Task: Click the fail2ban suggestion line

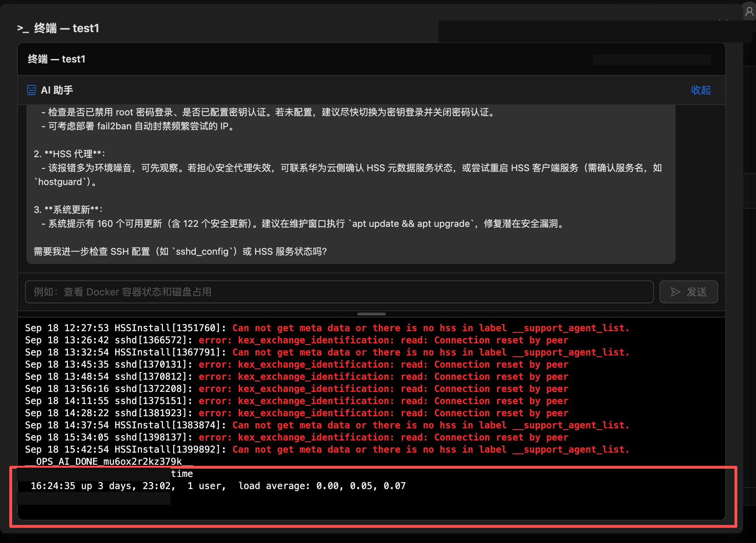Action: (x=139, y=126)
